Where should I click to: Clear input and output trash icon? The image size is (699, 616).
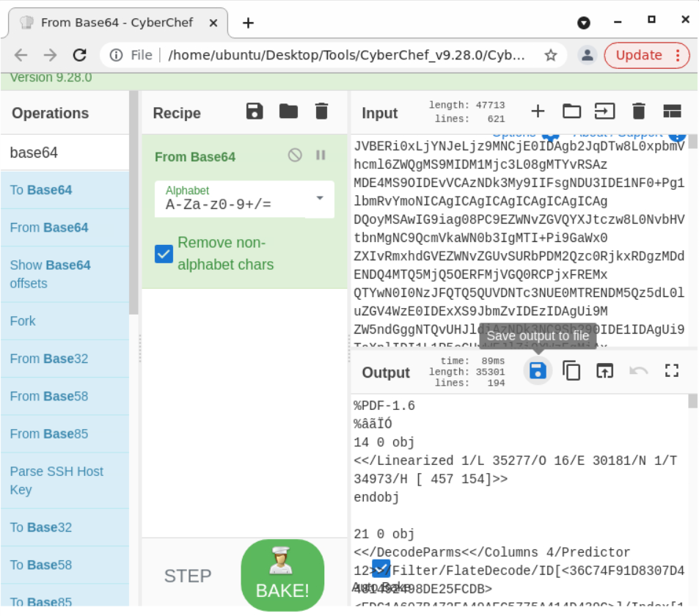tap(639, 111)
